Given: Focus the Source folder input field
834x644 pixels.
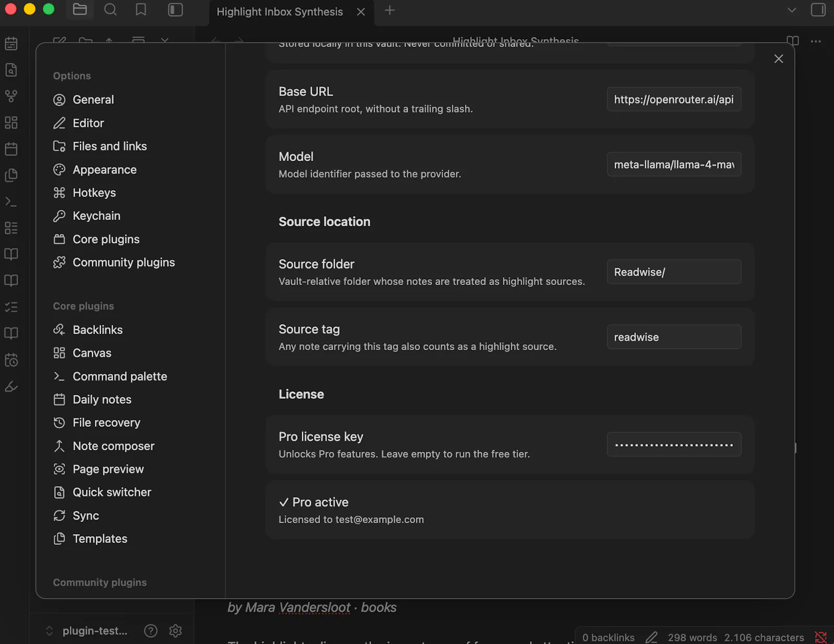Looking at the screenshot, I should point(674,272).
